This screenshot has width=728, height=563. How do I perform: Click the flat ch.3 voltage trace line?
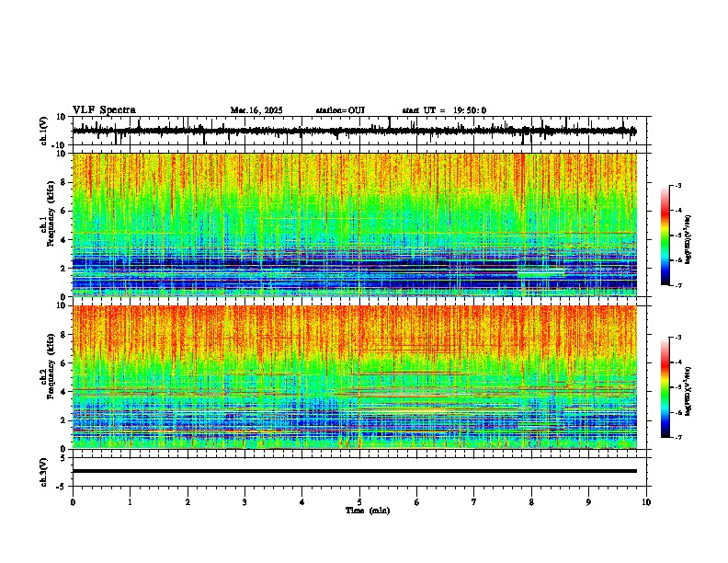coord(354,471)
